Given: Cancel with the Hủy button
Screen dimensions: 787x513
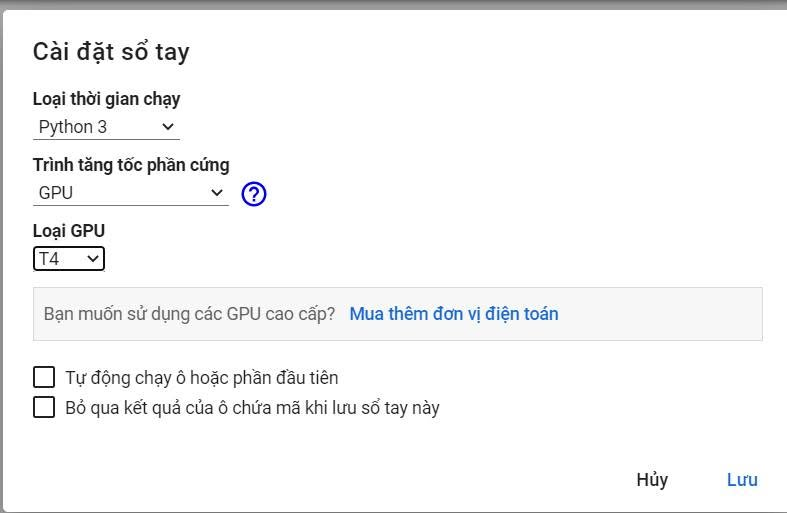Looking at the screenshot, I should coord(652,480).
